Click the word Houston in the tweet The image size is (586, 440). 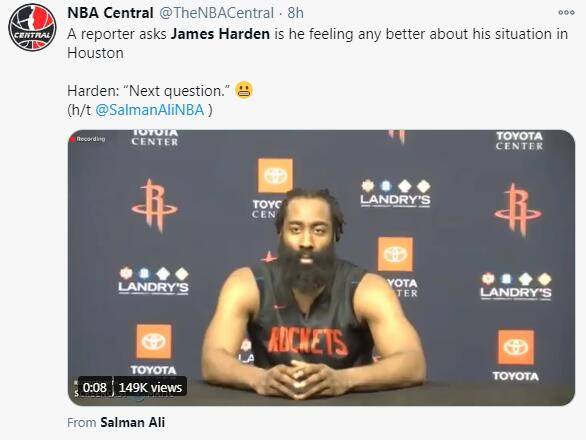95,53
